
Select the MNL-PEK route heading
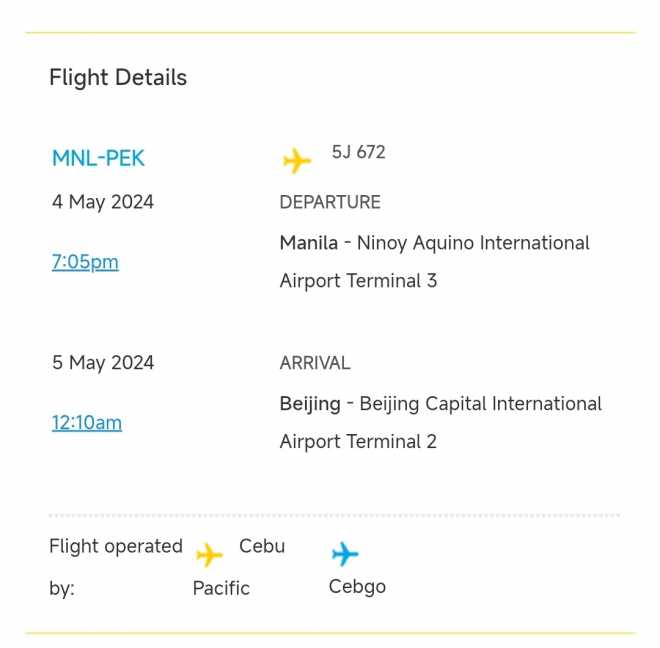pos(98,158)
